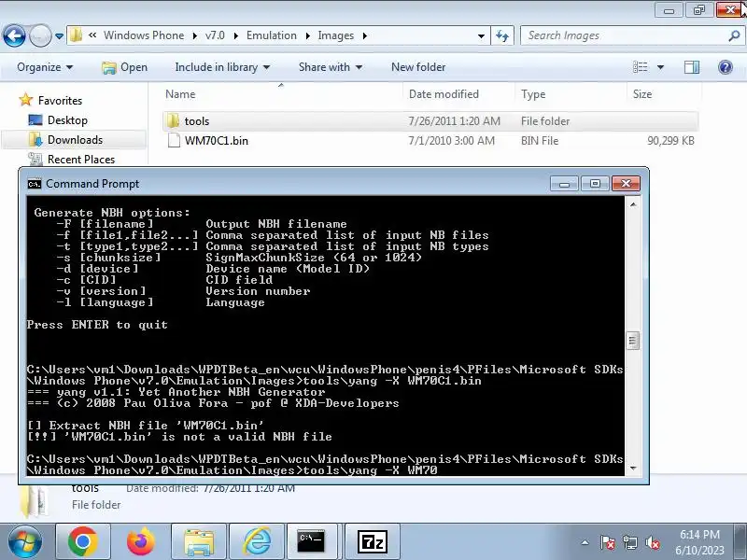Open the Share with menu
The image size is (747, 560).
[x=331, y=67]
